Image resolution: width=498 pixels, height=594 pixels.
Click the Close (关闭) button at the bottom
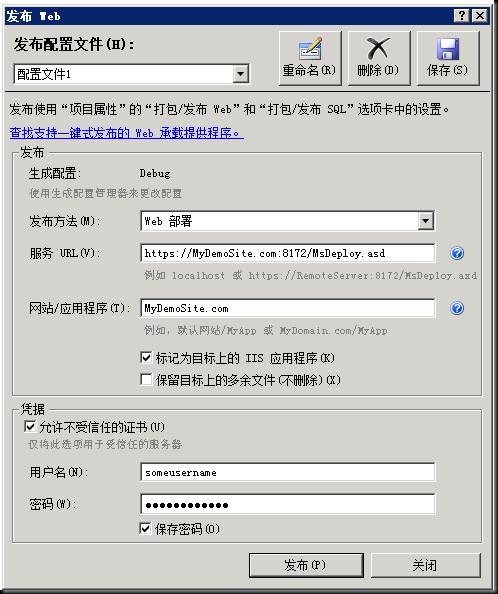[426, 565]
